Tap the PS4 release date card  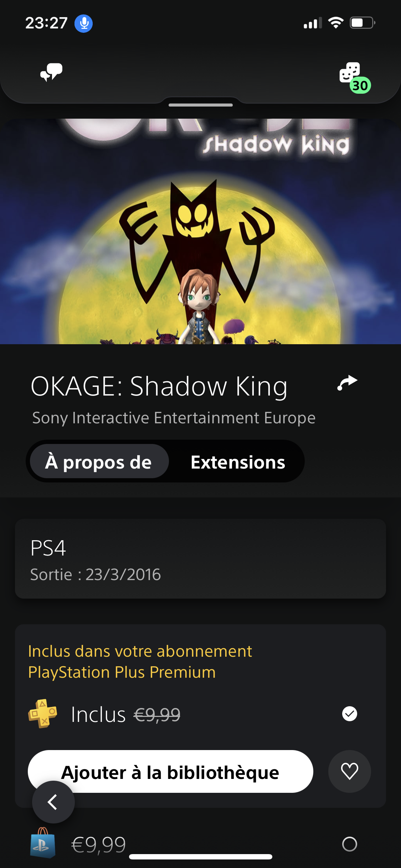tap(200, 559)
